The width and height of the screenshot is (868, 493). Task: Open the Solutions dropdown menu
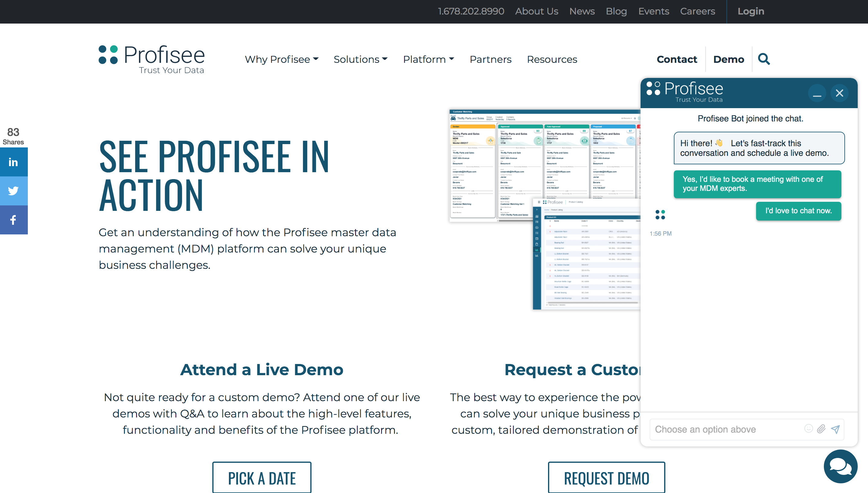click(x=360, y=59)
